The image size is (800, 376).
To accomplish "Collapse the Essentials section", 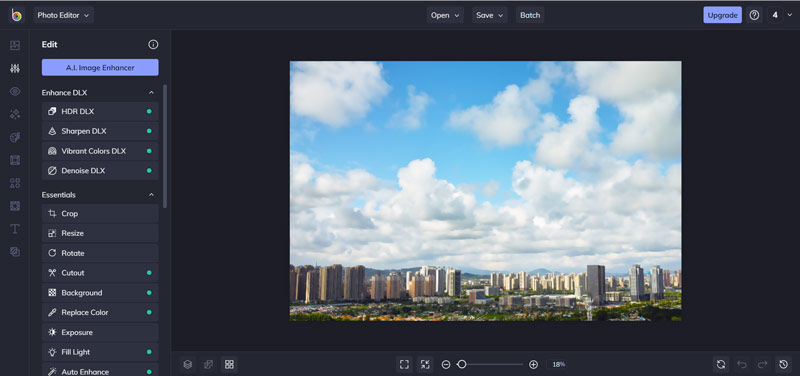I will [151, 195].
